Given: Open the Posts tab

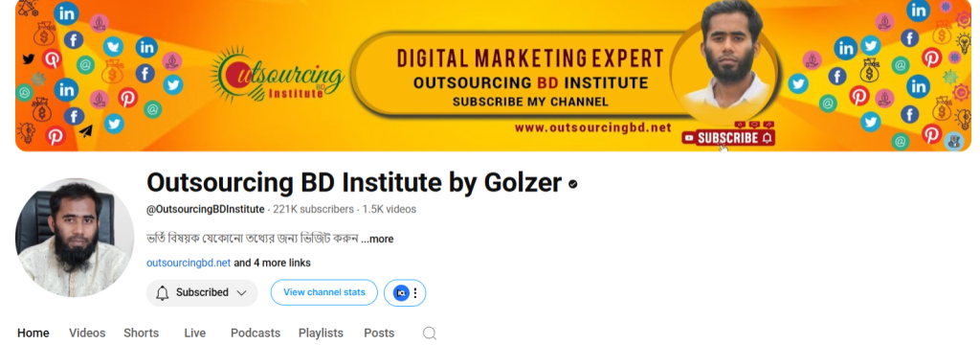Looking at the screenshot, I should tap(379, 333).
